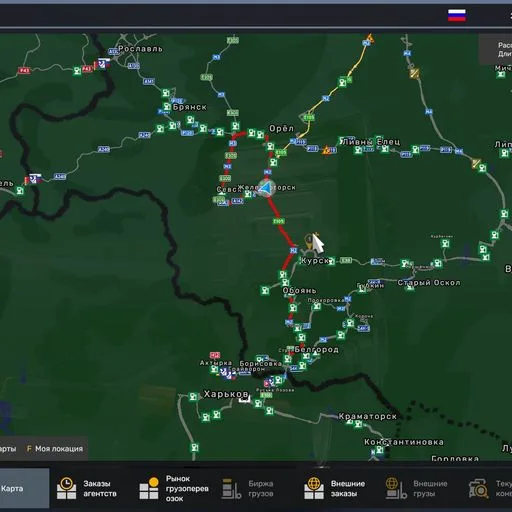Open Рынок грузоперевозок section
Image resolution: width=512 pixels, height=512 pixels.
click(174, 488)
